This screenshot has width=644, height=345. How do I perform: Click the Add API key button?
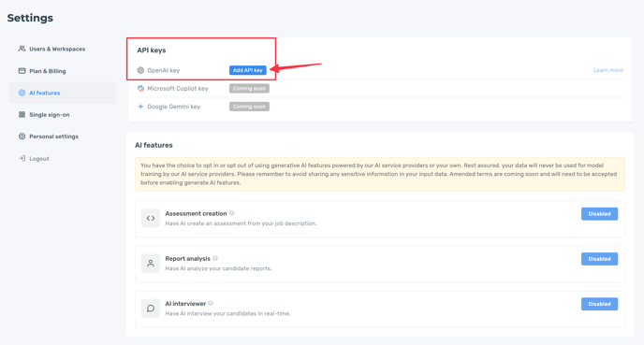click(248, 70)
